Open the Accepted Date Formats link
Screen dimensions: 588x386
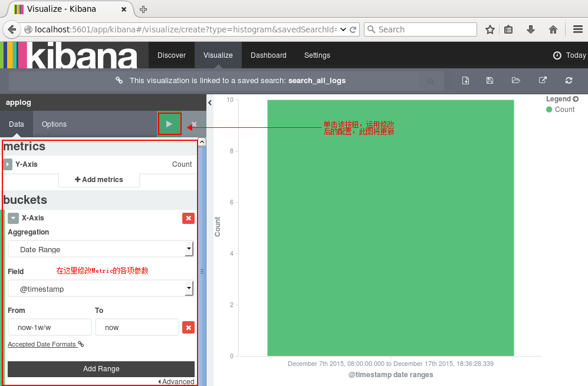pyautogui.click(x=41, y=344)
